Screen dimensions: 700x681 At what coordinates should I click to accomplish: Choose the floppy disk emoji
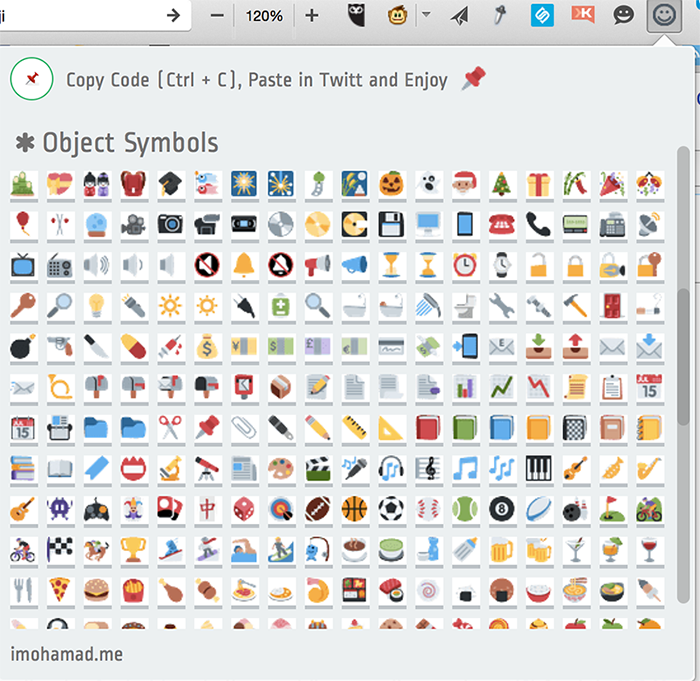[391, 223]
